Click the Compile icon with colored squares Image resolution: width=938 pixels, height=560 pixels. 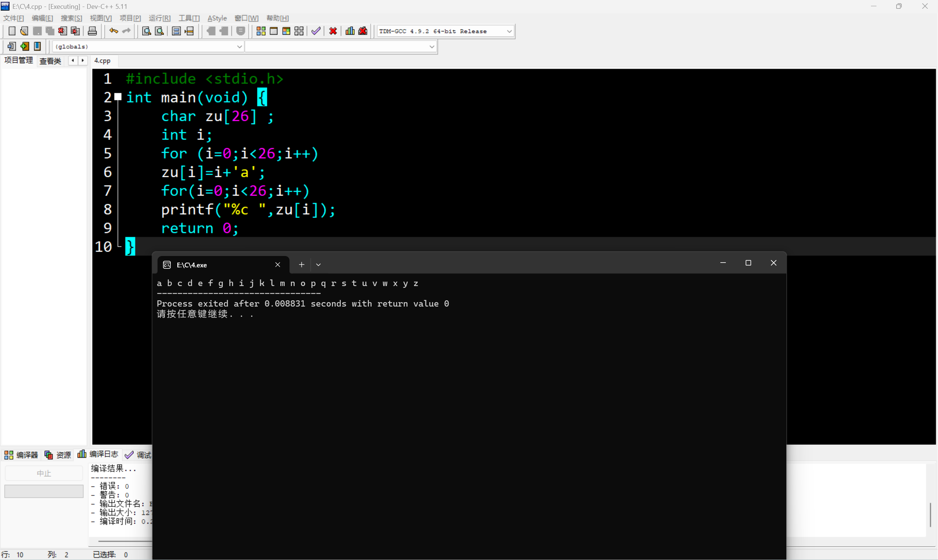261,31
